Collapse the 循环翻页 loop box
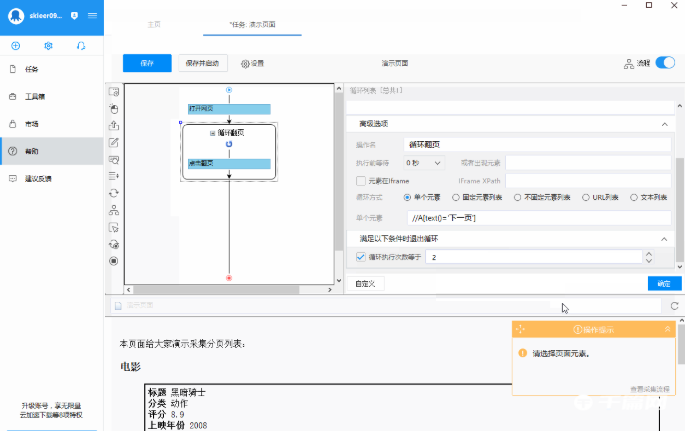 click(x=212, y=133)
